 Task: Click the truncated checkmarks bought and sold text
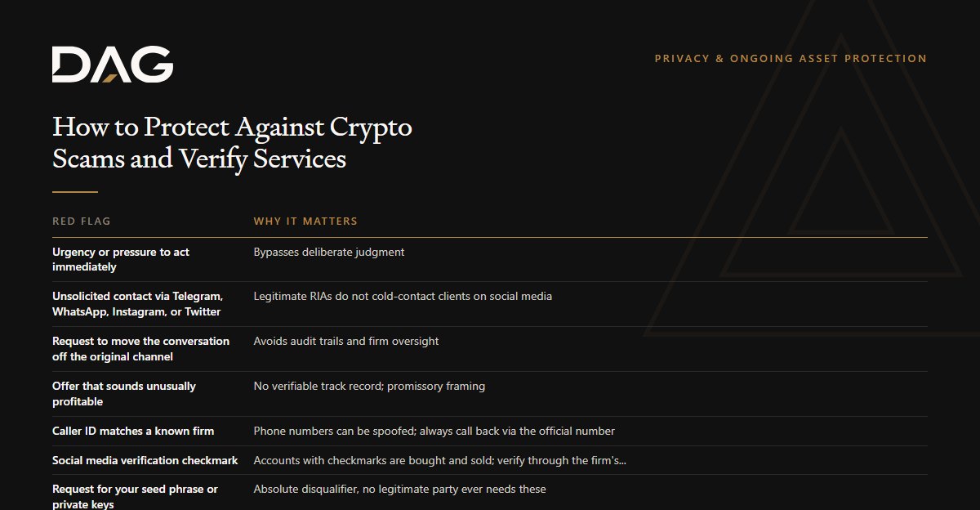pyautogui.click(x=440, y=460)
